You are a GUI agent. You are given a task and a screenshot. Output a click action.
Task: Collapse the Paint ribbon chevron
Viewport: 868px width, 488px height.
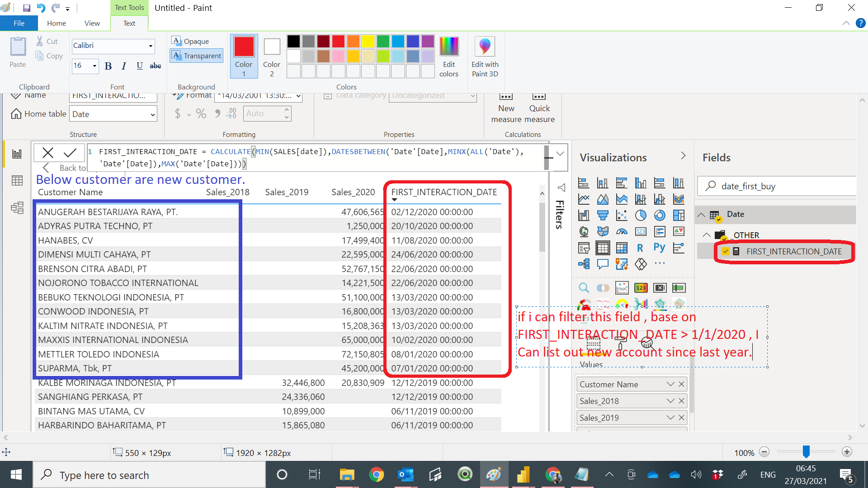click(x=846, y=23)
